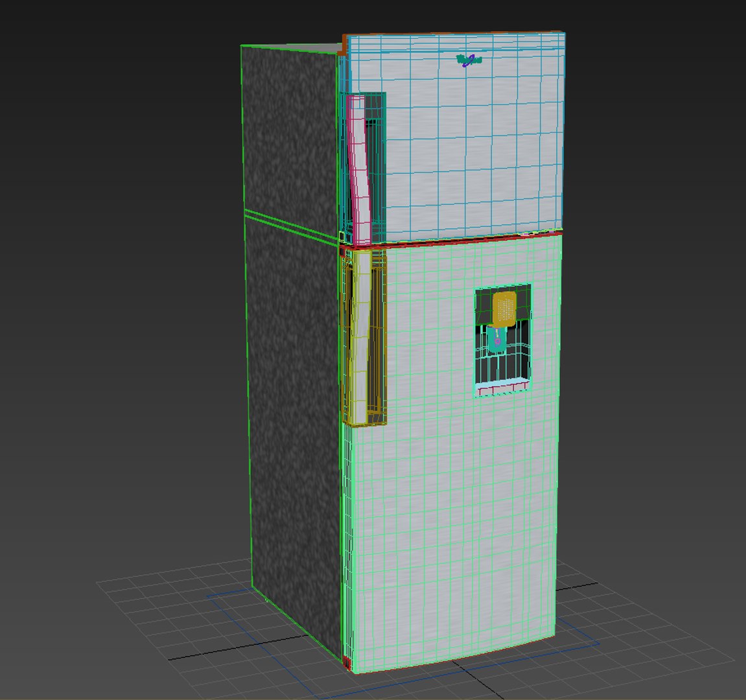Select the dark recess behind upper handle
This screenshot has height=700, width=746.
(x=377, y=167)
